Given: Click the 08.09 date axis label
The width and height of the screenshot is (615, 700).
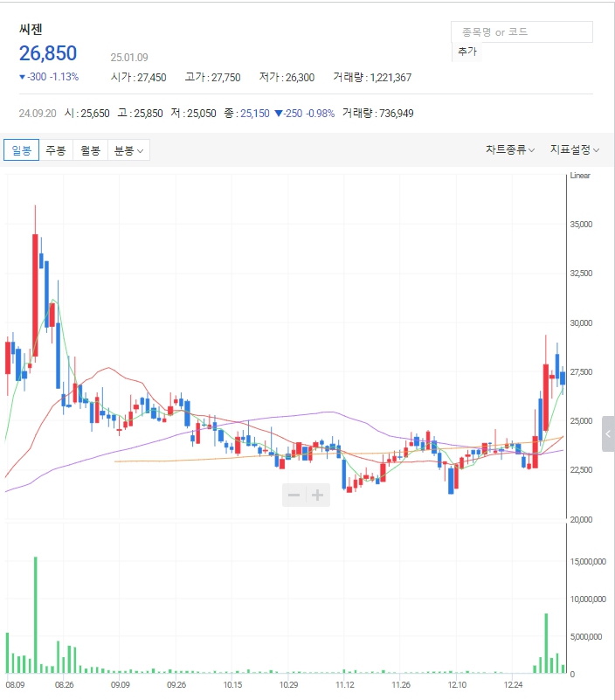Looking at the screenshot, I should click(x=15, y=685).
